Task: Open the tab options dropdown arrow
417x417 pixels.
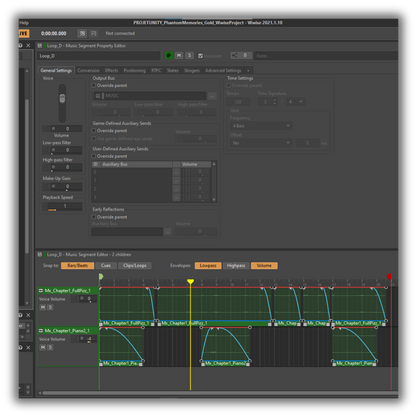Action: [x=248, y=70]
